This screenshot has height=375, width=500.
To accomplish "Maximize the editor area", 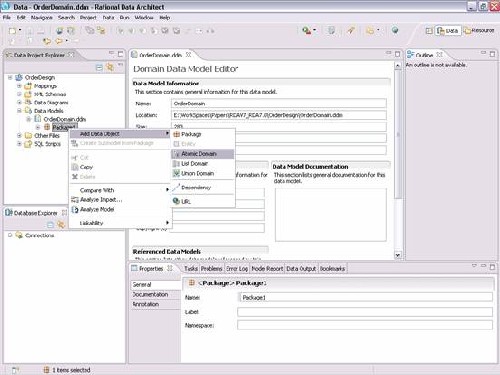I will tap(398, 54).
